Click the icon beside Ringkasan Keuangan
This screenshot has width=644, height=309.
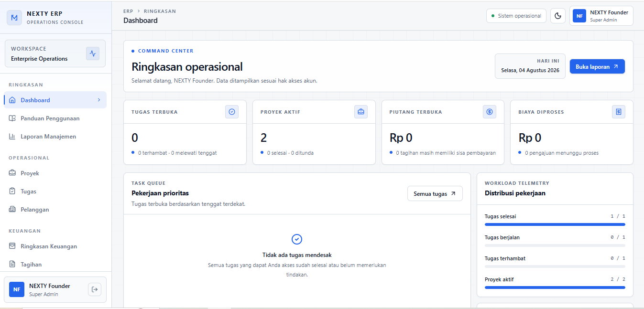(x=12, y=246)
